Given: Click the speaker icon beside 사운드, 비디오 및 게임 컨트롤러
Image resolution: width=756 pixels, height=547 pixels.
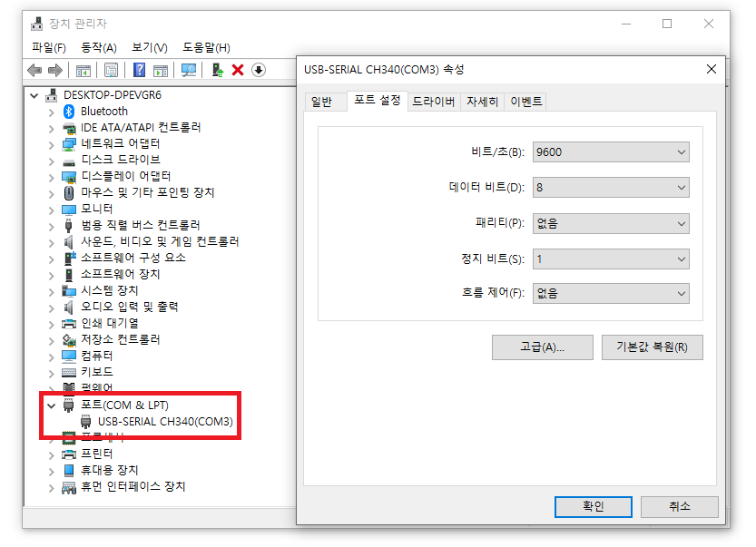Looking at the screenshot, I should pos(69,242).
